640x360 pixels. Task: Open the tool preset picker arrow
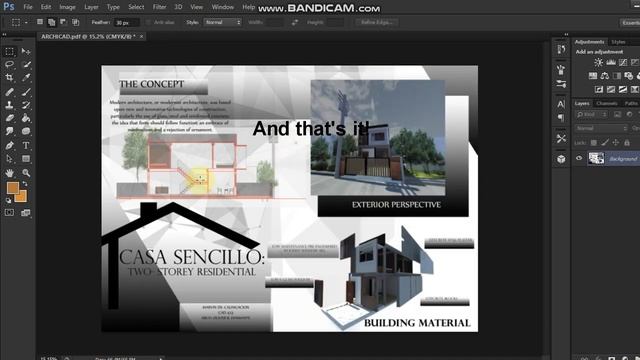tap(26, 22)
